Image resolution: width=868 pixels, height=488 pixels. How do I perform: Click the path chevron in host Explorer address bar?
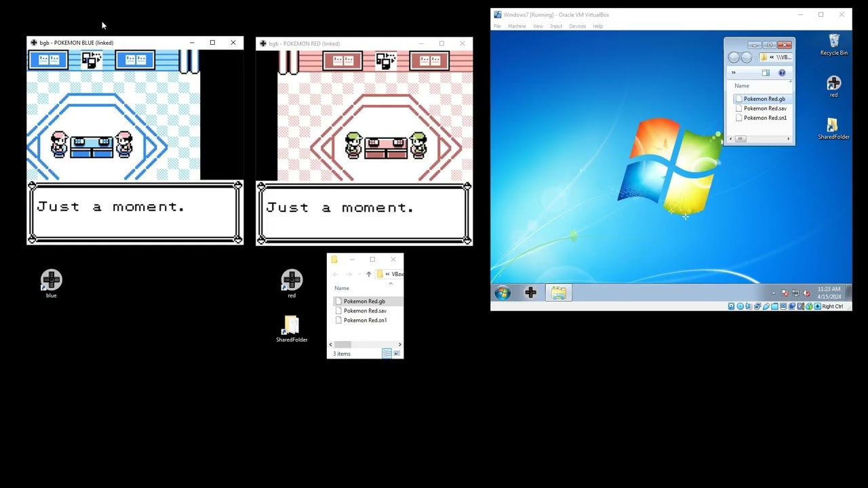pos(387,274)
